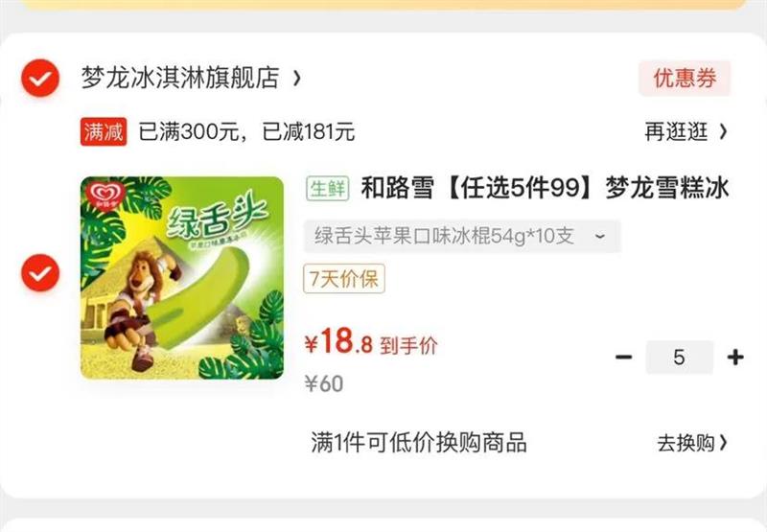Viewport: 767px width, 532px height.
Task: Uncheck the 绿舌头 product item checkbox
Action: [x=40, y=273]
